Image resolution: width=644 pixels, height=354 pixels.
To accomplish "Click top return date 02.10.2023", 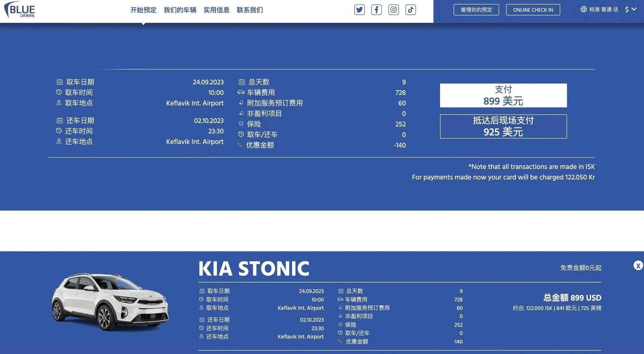I will (x=209, y=121).
